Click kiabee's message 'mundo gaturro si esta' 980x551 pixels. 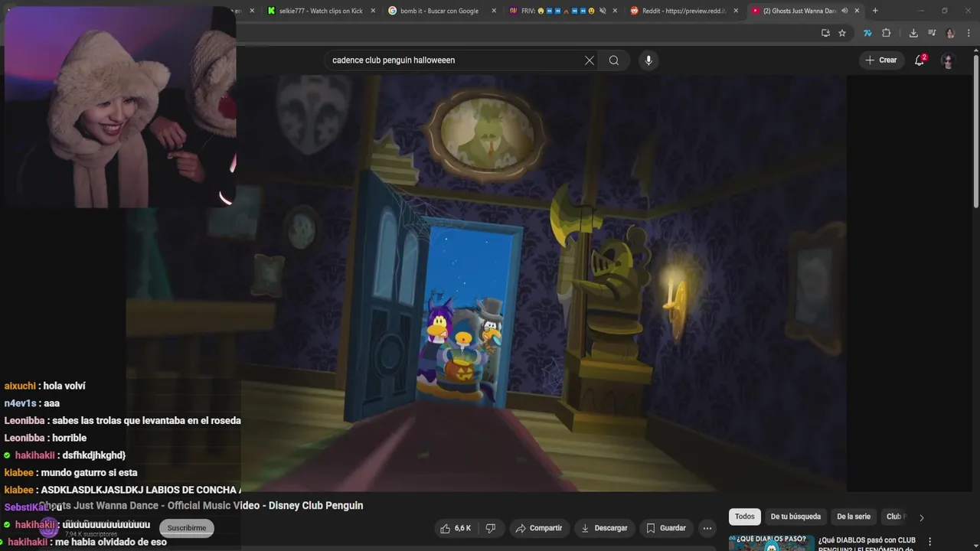[70, 473]
